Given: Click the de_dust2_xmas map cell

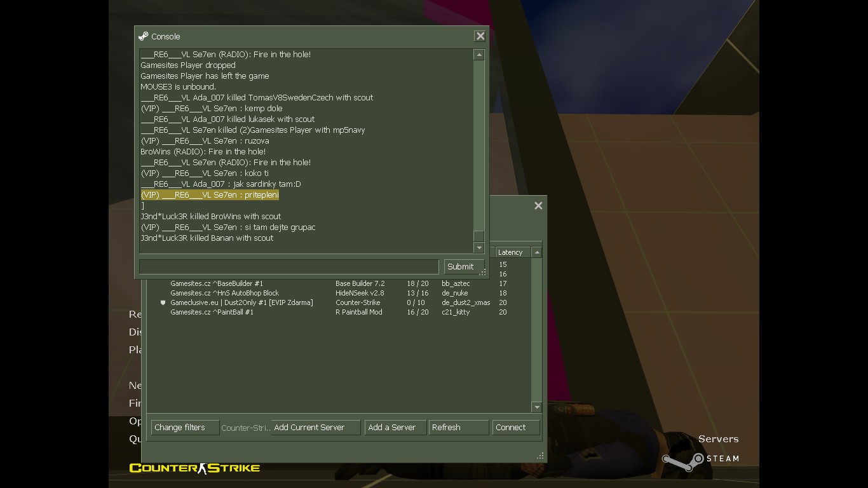Looking at the screenshot, I should point(466,302).
